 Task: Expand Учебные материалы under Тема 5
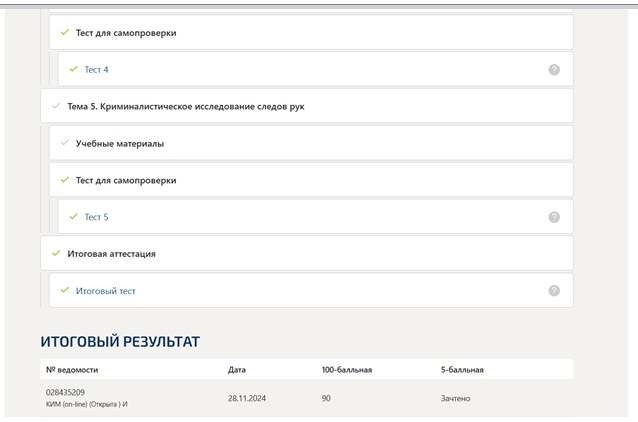311,143
